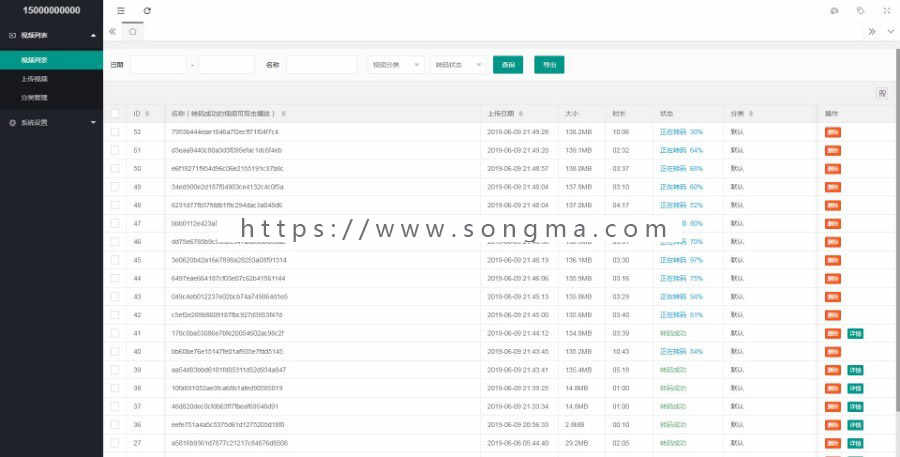
Task: Check the checkbox for row ID 41
Action: point(115,333)
